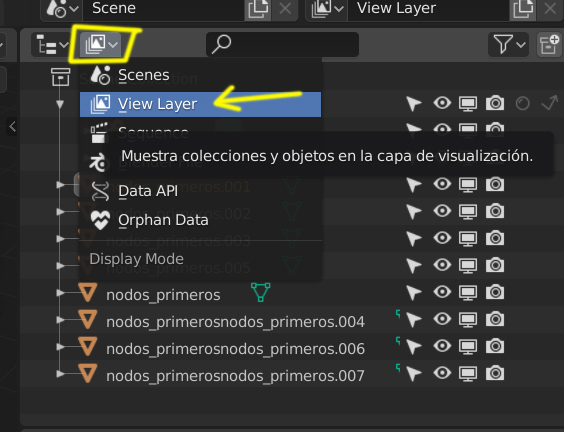564x432 pixels.
Task: Open the View Layer browse icon dropdown
Action: point(327,9)
